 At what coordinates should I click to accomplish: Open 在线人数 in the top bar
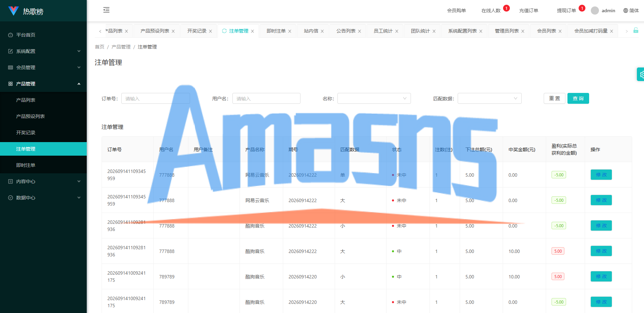491,11
